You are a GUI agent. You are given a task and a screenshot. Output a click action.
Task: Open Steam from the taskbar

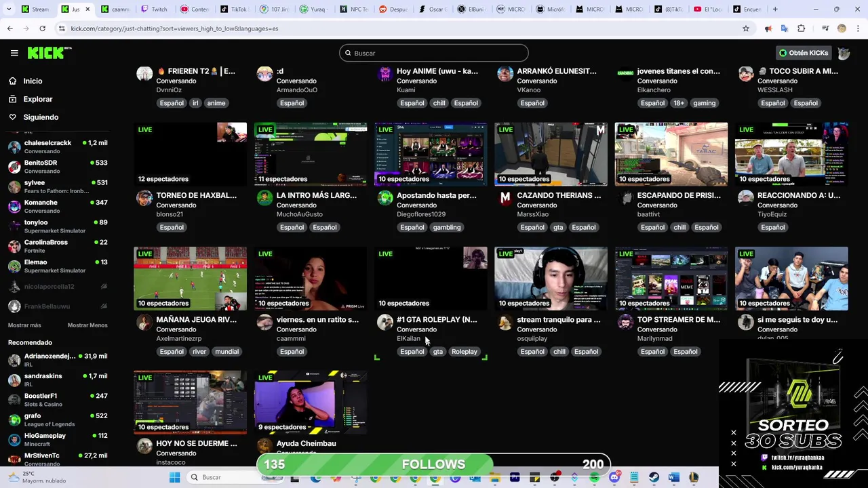click(x=654, y=477)
